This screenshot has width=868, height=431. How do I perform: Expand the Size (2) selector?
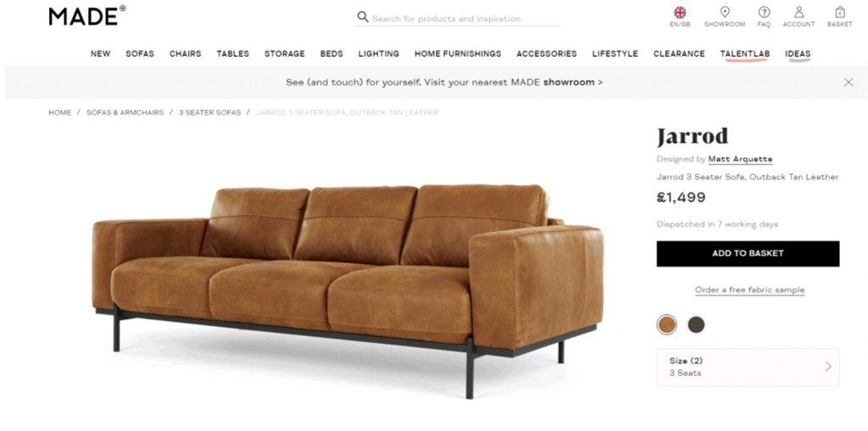(748, 367)
